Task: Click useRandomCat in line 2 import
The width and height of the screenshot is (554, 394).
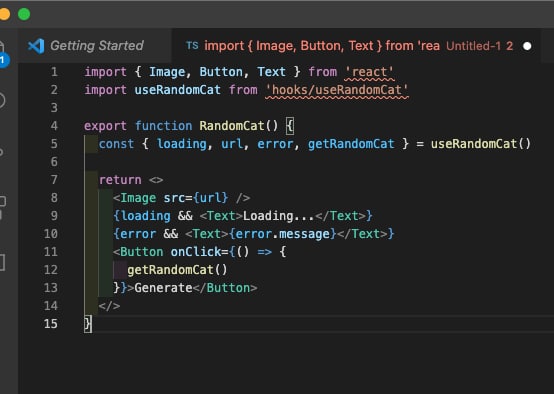Action: 177,90
